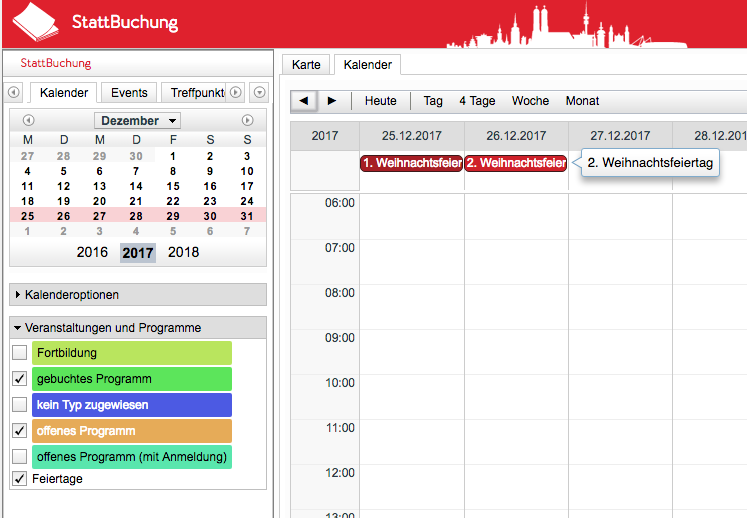
Task: Switch to the Karte tab
Action: [x=306, y=64]
